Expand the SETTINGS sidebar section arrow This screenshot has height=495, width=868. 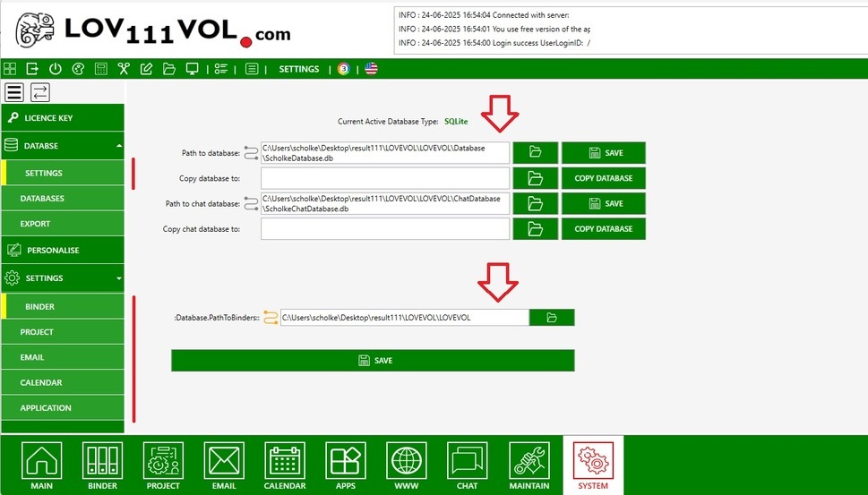[119, 278]
